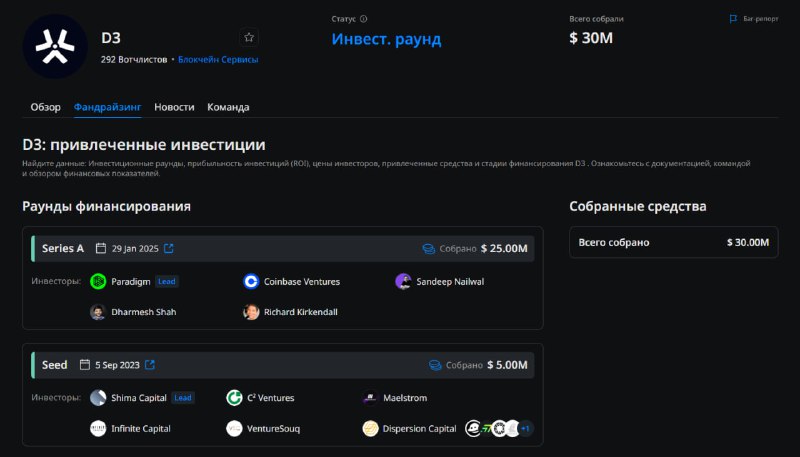
Task: Click the Всего собрано $ 30.00M row
Action: pos(673,242)
